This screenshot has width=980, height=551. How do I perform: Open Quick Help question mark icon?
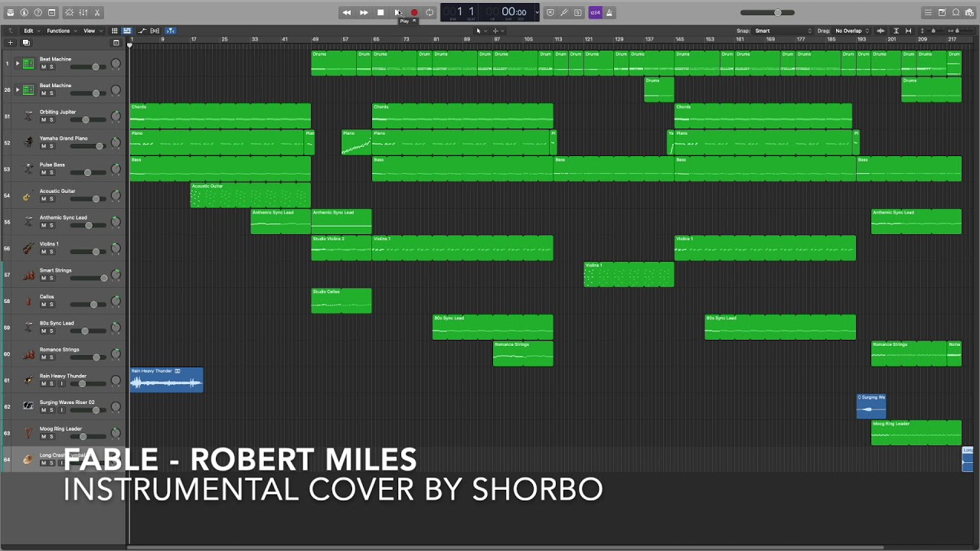pos(38,12)
